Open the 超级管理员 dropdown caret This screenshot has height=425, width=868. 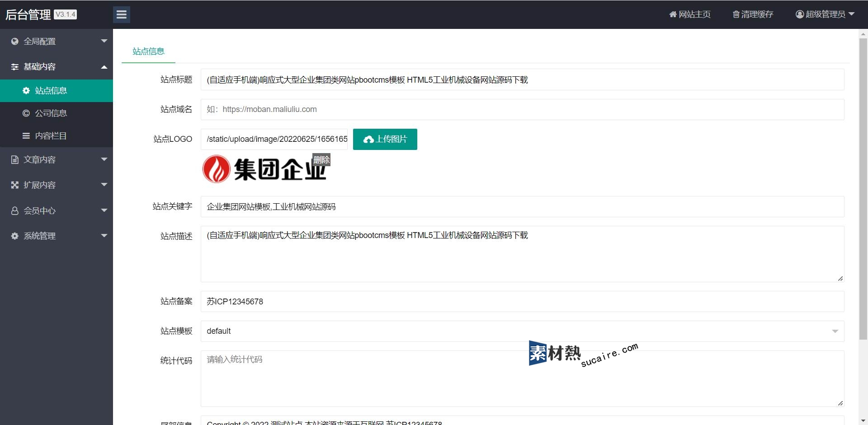(852, 14)
